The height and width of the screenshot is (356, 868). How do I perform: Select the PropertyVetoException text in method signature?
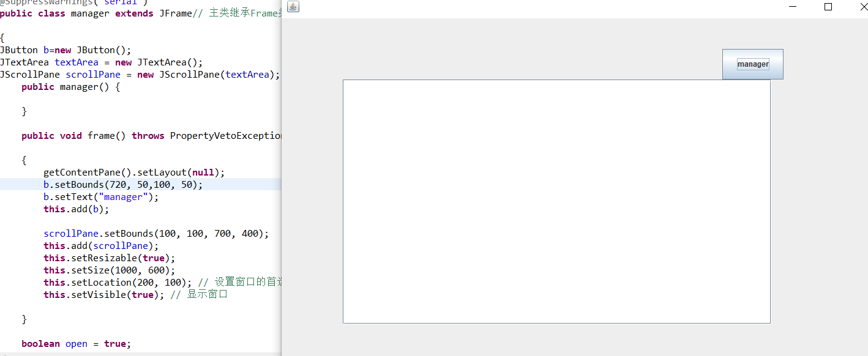(x=226, y=135)
